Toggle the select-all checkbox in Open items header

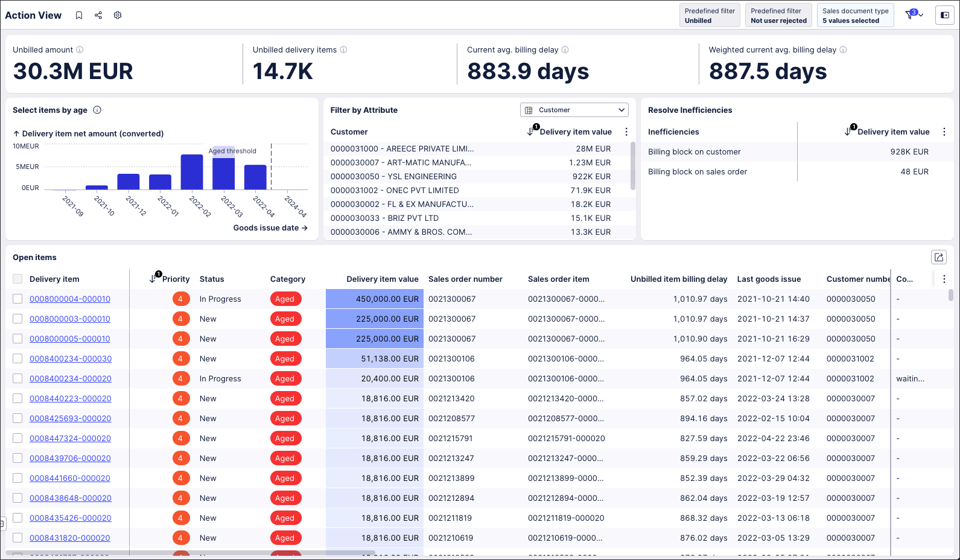pos(17,279)
